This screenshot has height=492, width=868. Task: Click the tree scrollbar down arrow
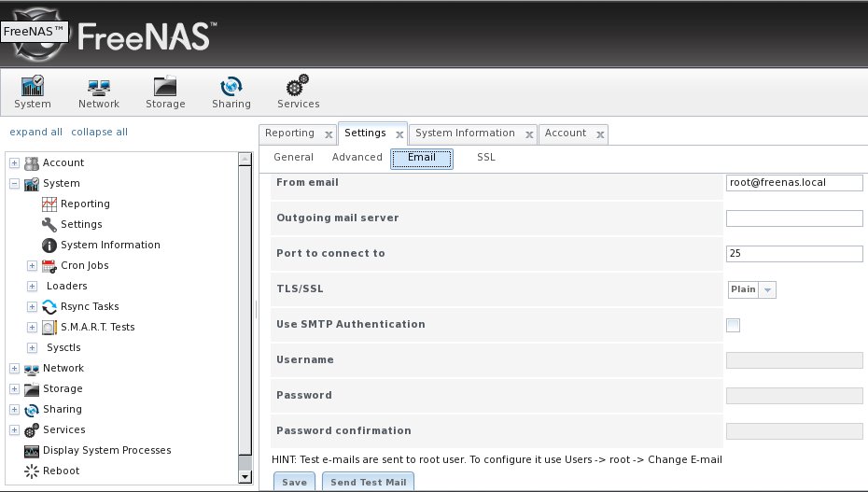coord(245,476)
